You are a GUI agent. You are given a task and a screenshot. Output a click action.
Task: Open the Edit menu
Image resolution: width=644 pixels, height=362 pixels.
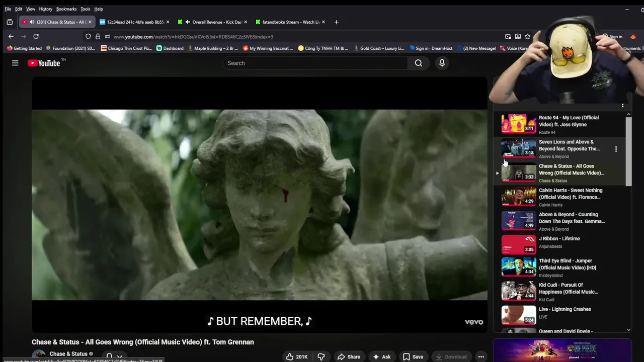19,9
